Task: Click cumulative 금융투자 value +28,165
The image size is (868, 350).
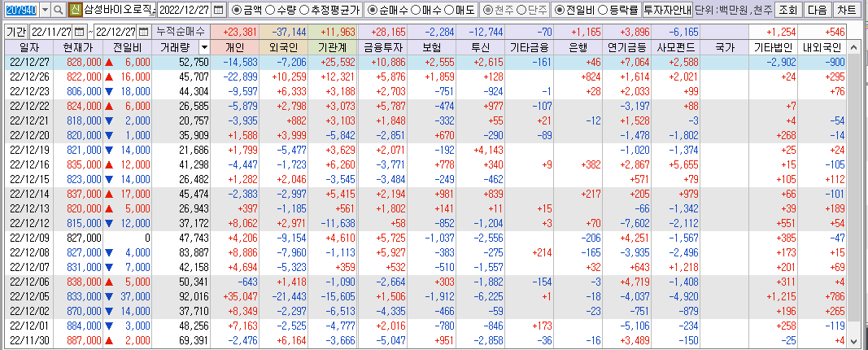Action: pos(382,32)
